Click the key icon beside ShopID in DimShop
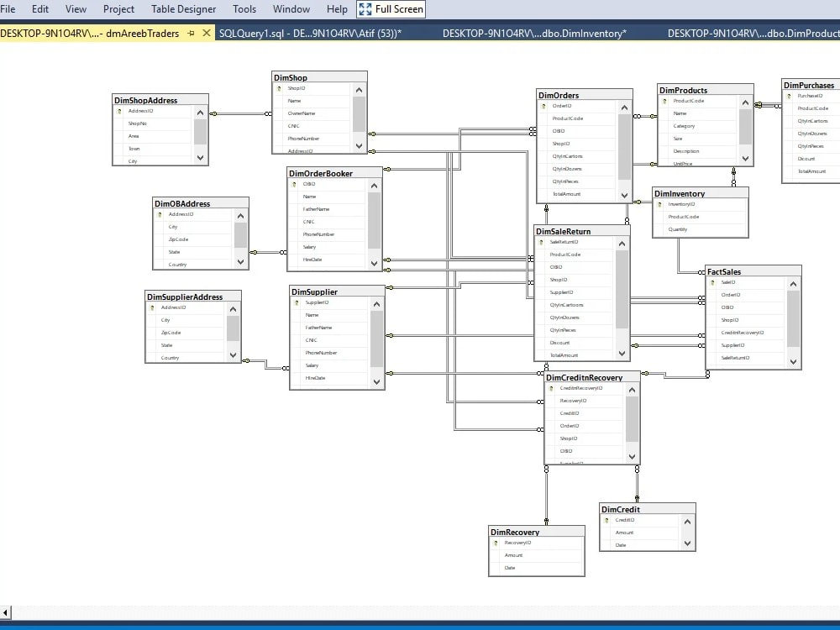Image resolution: width=840 pixels, height=630 pixels. coord(278,87)
